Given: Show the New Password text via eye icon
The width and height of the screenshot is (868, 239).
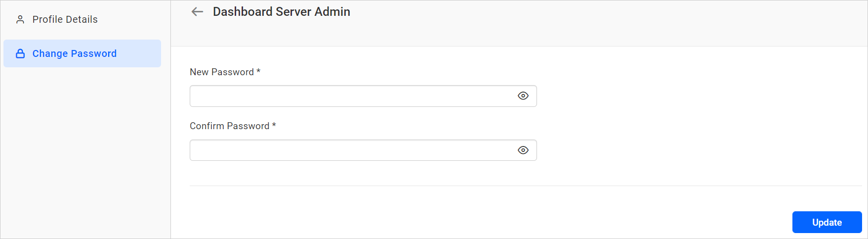Looking at the screenshot, I should coord(523,96).
